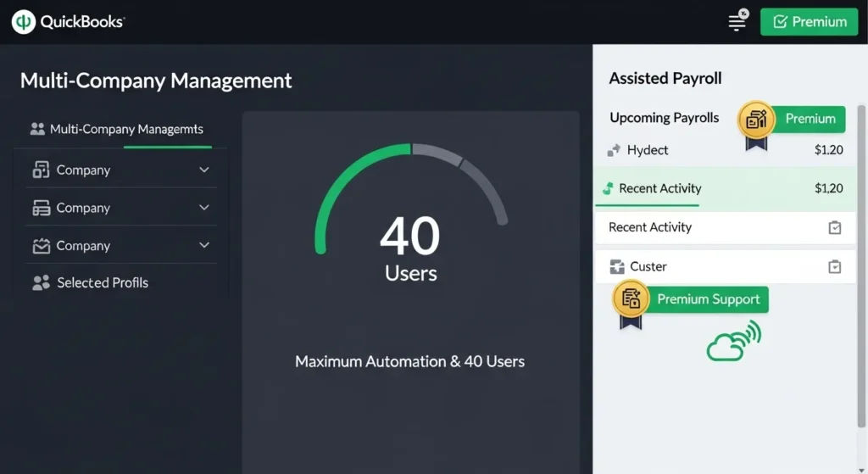The width and height of the screenshot is (868, 474).
Task: Click the Premium button in top bar
Action: (x=810, y=22)
